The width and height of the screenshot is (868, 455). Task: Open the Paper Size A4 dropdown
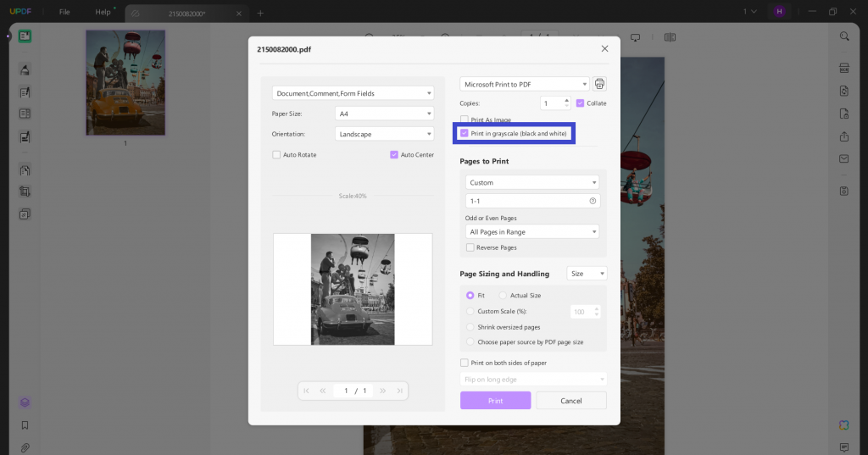click(384, 114)
